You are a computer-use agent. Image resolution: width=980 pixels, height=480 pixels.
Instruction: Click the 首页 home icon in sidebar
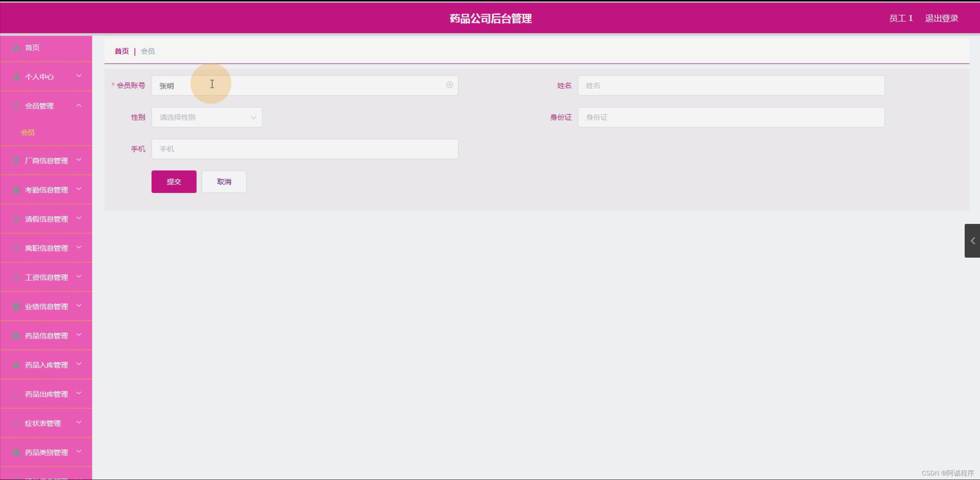pos(16,48)
